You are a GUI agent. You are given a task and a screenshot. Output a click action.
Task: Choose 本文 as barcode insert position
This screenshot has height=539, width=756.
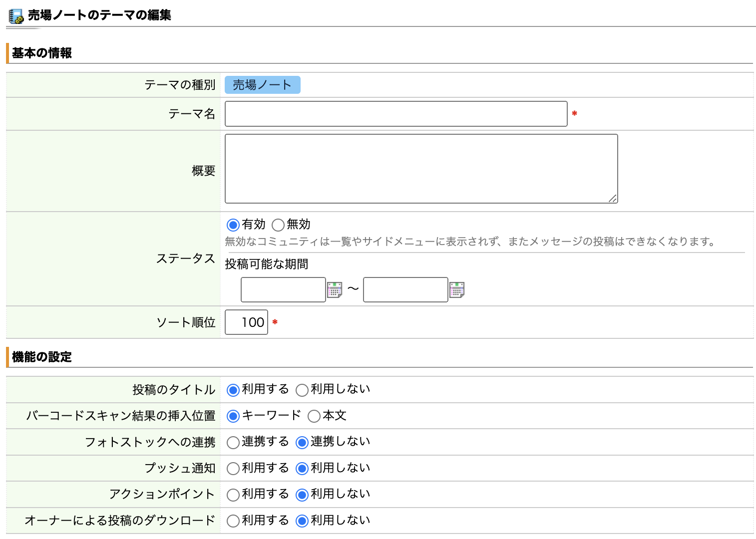point(314,416)
